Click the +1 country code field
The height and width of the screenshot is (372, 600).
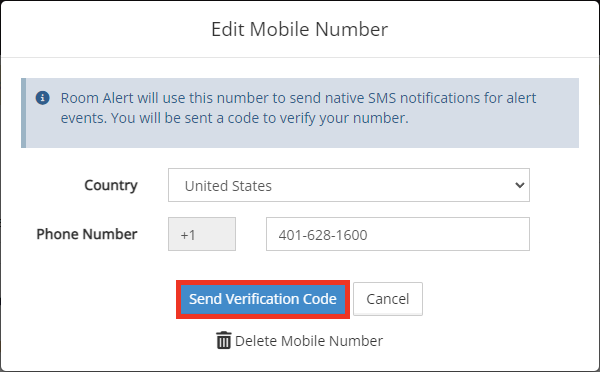tap(202, 234)
